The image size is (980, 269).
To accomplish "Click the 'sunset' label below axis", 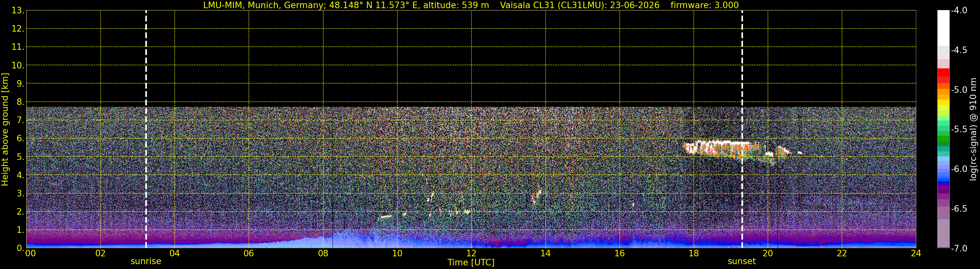I will tap(741, 262).
